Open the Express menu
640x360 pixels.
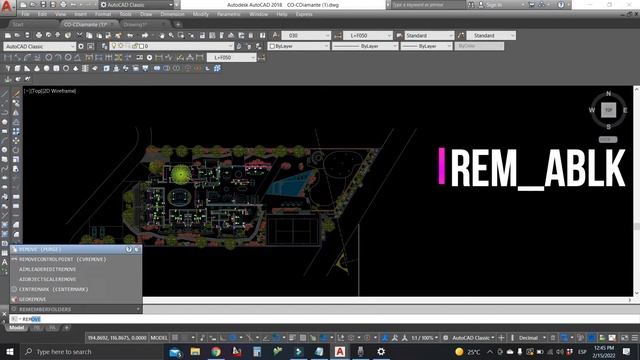(304, 14)
